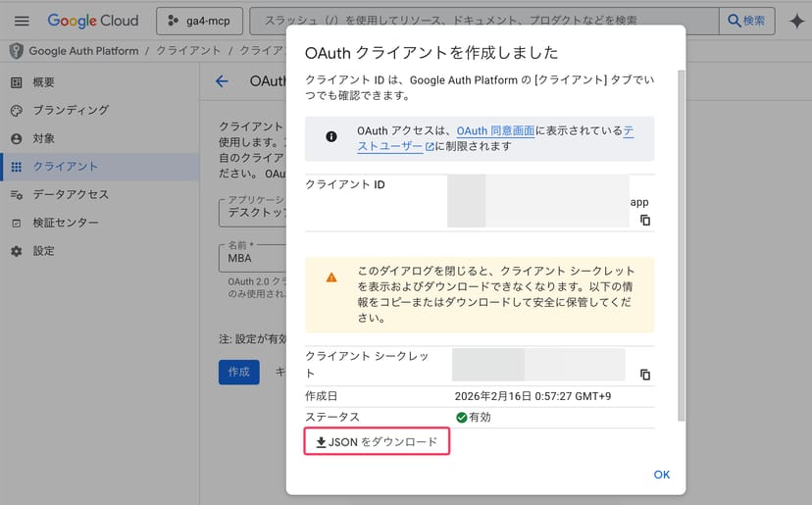
Task: Go to Google Auth Platform breadcrumb
Action: (x=84, y=51)
